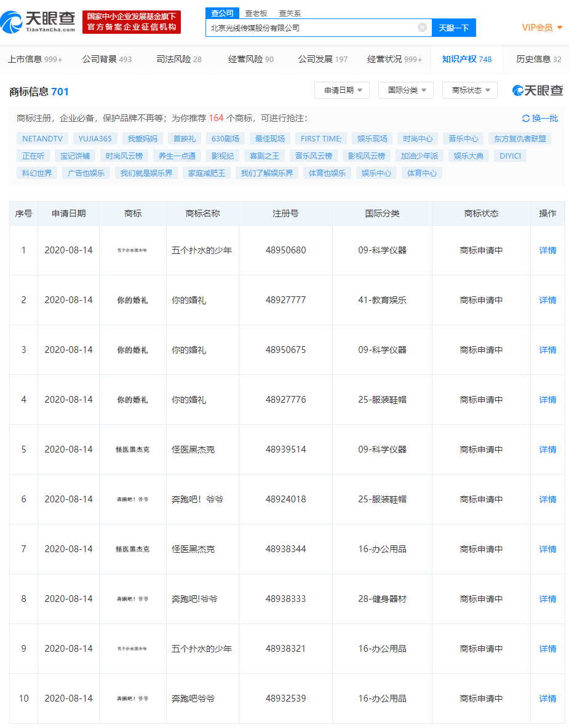Click the row 1 五个扑水的少年 trademark image
Viewport: 569px width, 728px height.
[x=132, y=250]
